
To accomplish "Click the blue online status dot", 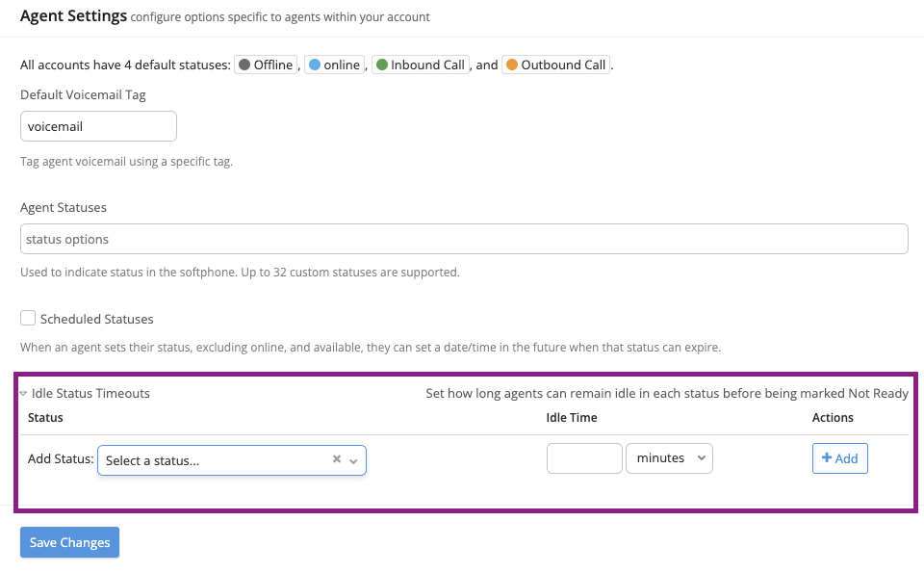I will (314, 65).
